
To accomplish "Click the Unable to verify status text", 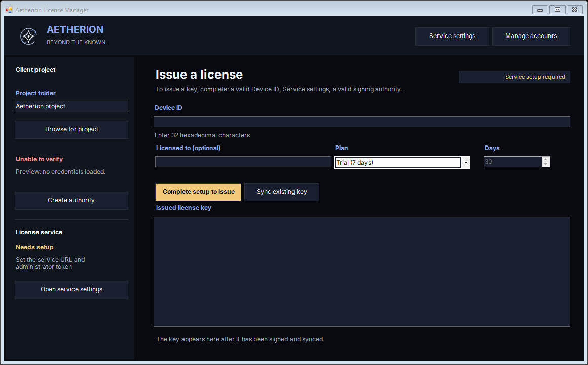I will [x=40, y=159].
